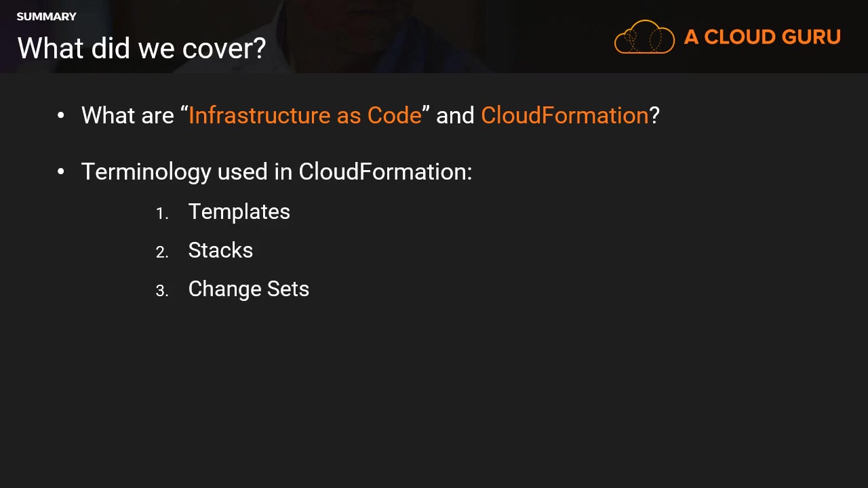Select the "Change Sets" list item
The image size is (868, 488).
tap(248, 289)
